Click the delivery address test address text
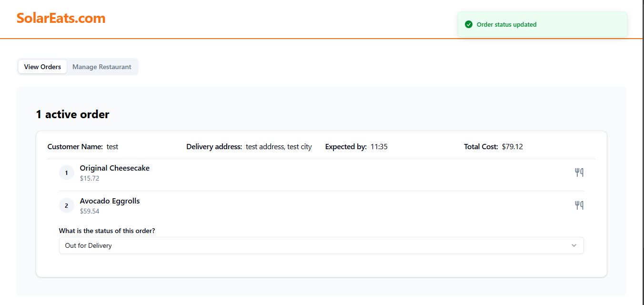644x305 pixels. [279, 147]
